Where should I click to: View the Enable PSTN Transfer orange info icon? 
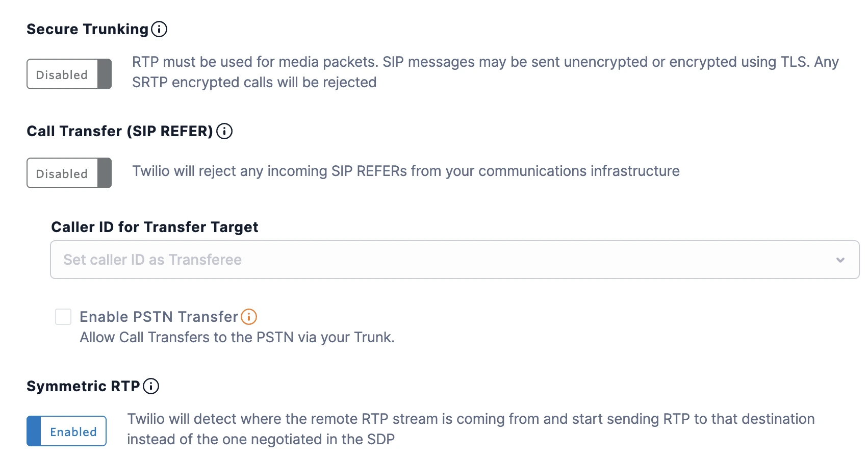coord(248,317)
